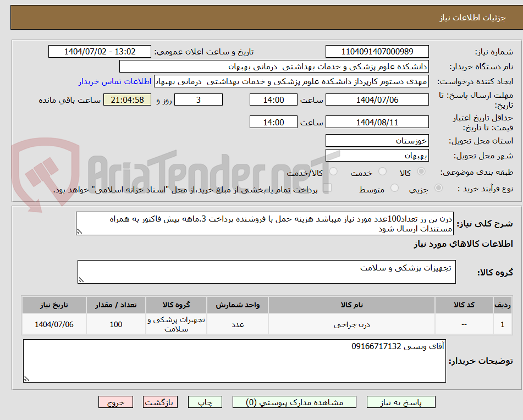This screenshot has width=523, height=420.
Task: Choose متوسط as the purchase process type
Action: [394, 187]
